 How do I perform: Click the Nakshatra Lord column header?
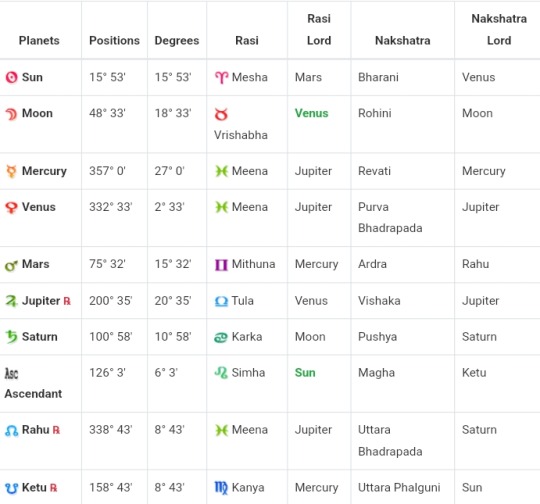click(x=499, y=30)
